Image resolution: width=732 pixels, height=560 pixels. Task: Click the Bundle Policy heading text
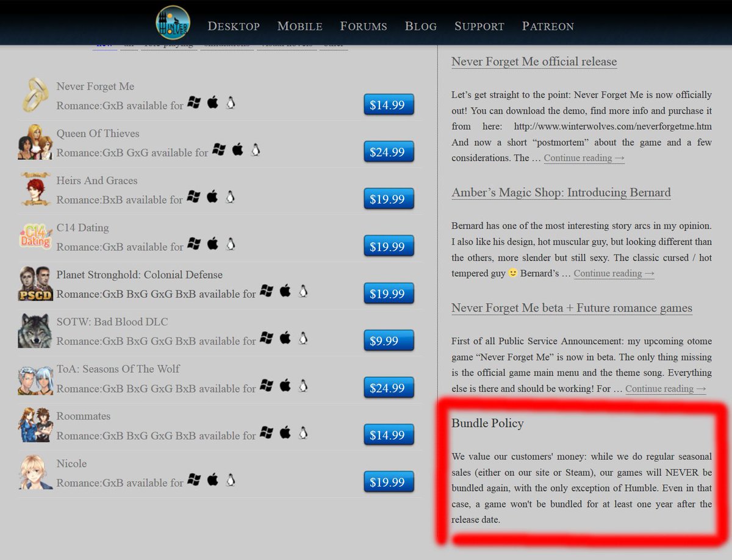tap(487, 423)
